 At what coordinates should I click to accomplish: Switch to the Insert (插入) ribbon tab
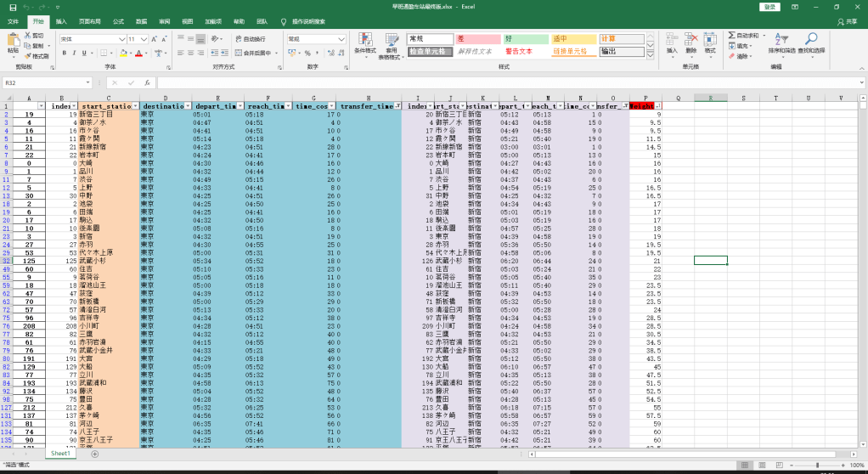62,20
